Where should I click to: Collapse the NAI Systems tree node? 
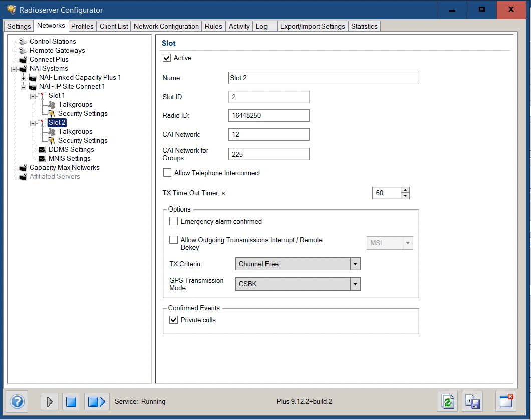click(x=14, y=69)
